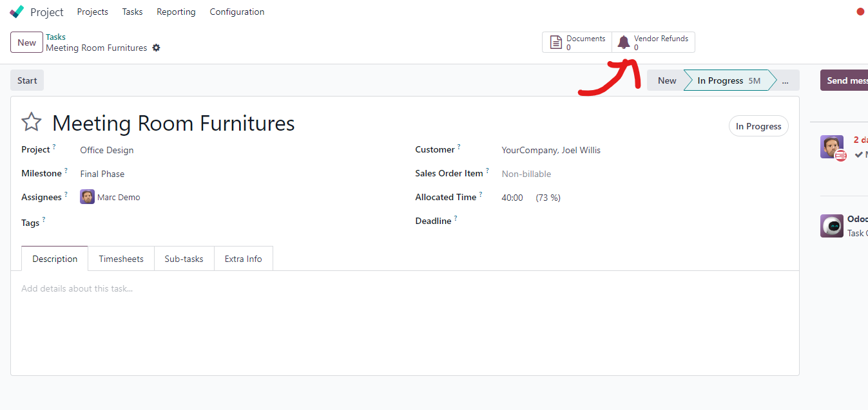Toggle the priority star on the task
The image size is (868, 410).
(x=32, y=122)
